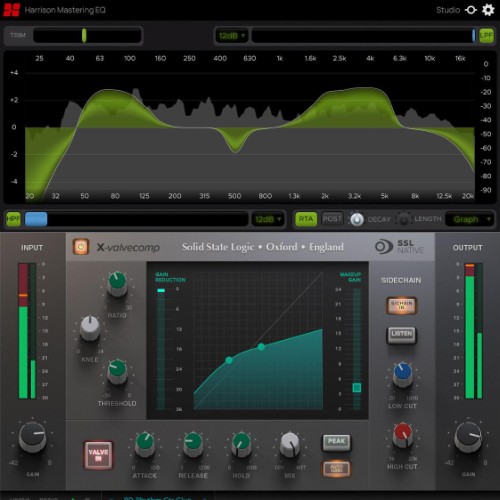Toggle the POST analyzer button
This screenshot has width=500, height=500.
point(332,219)
